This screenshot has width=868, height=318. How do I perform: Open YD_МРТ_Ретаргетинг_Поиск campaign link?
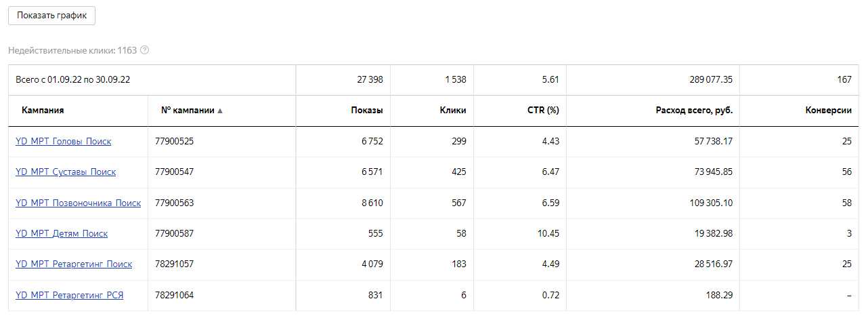74,264
